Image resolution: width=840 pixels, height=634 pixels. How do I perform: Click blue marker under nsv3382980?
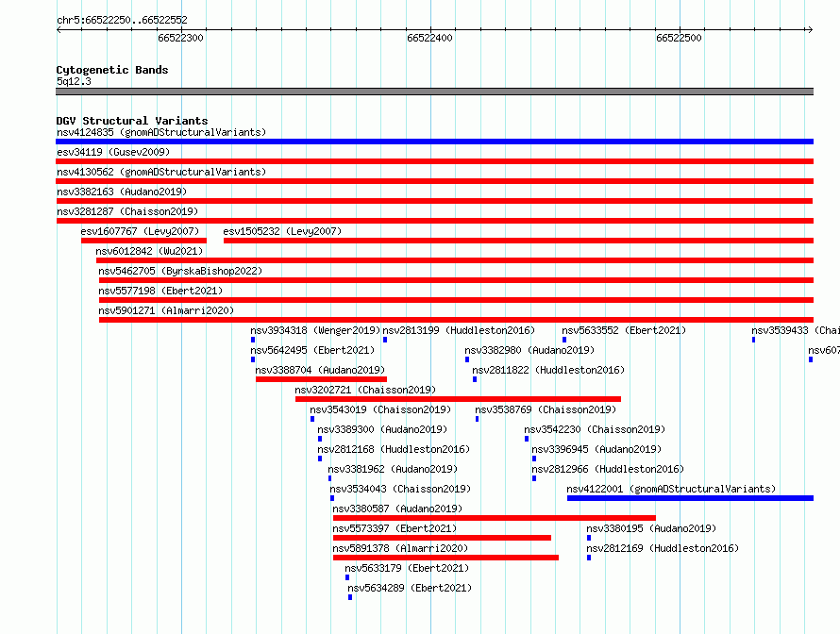point(467,359)
